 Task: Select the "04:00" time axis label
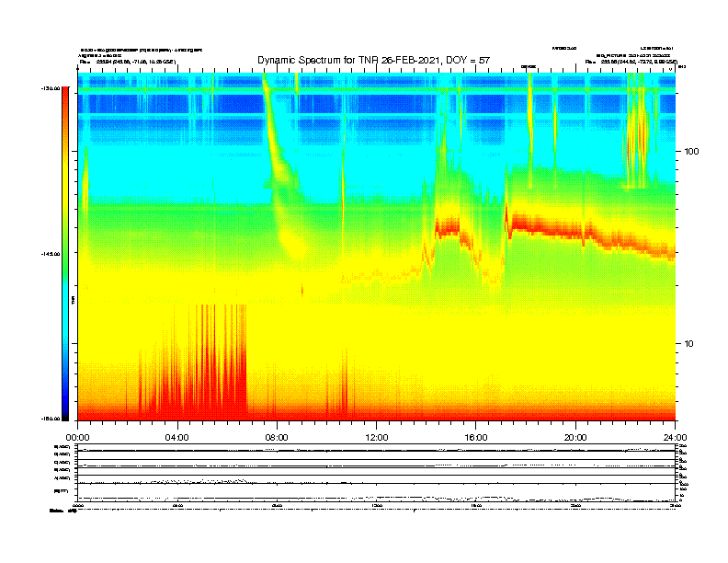(177, 438)
